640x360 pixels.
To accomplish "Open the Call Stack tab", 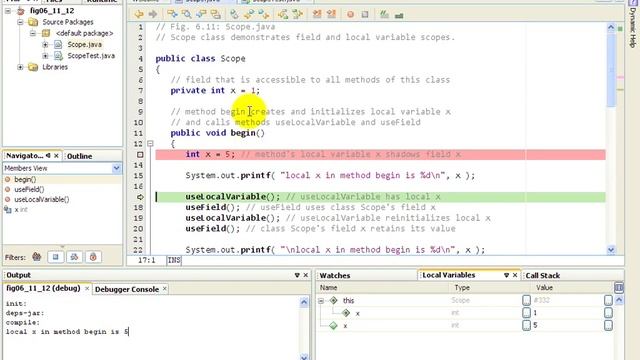I will click(542, 276).
